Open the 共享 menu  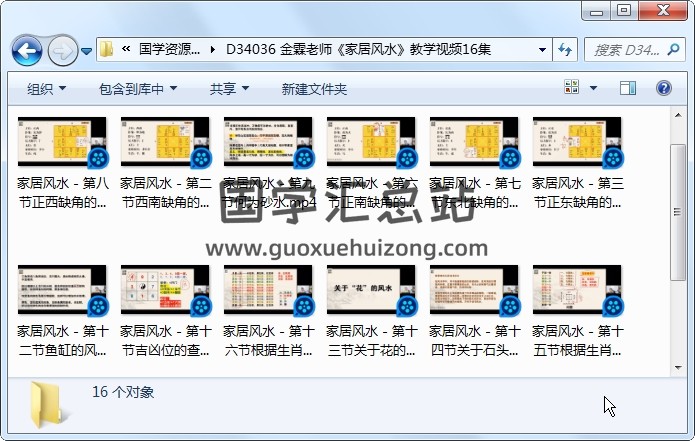(x=229, y=89)
